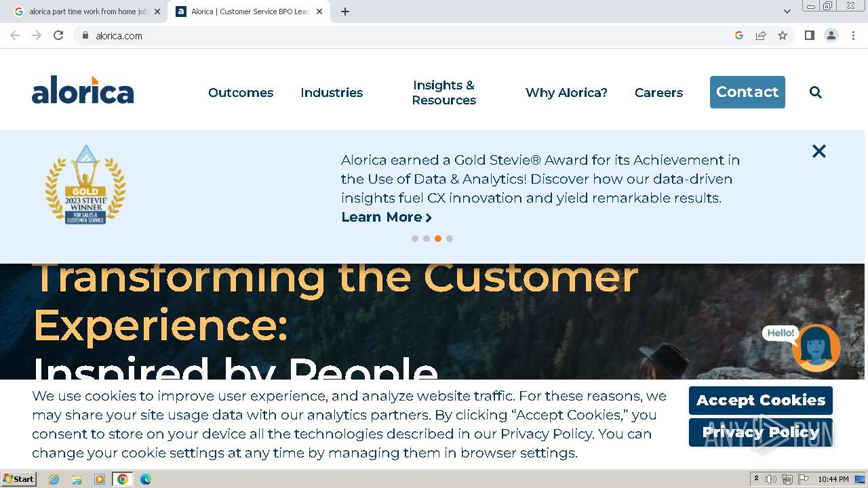Reload the page
Viewport: 868px width, 488px height.
(58, 35)
